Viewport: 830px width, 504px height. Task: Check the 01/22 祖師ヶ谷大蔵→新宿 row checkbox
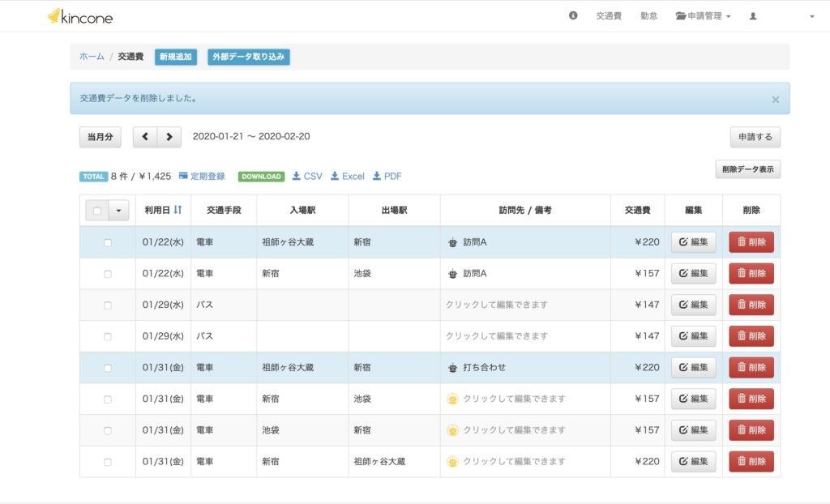(108, 242)
